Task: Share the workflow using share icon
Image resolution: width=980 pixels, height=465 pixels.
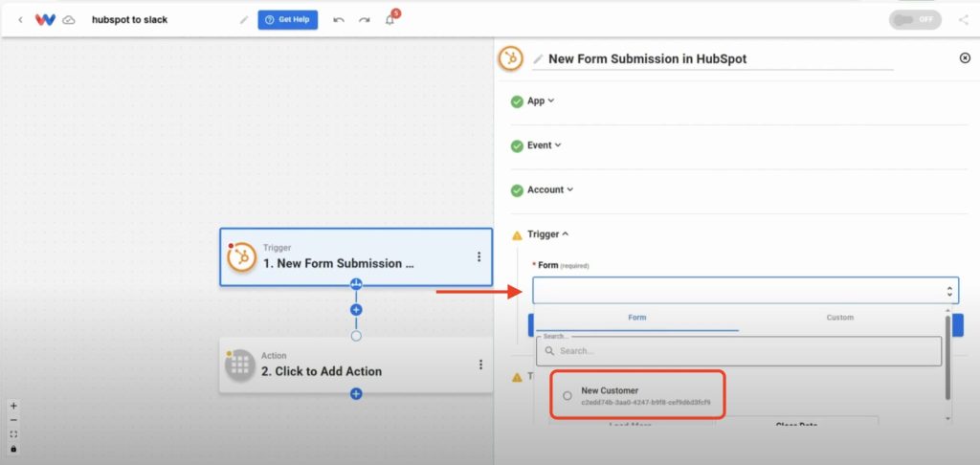Action: click(963, 20)
